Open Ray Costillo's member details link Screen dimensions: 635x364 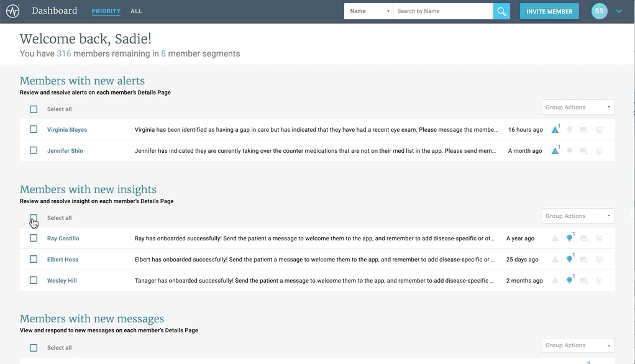[63, 239]
